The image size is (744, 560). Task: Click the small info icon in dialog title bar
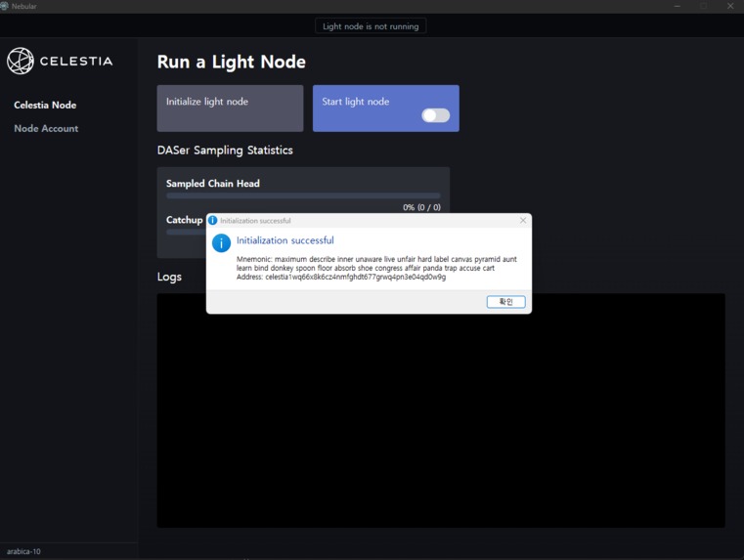tap(212, 220)
